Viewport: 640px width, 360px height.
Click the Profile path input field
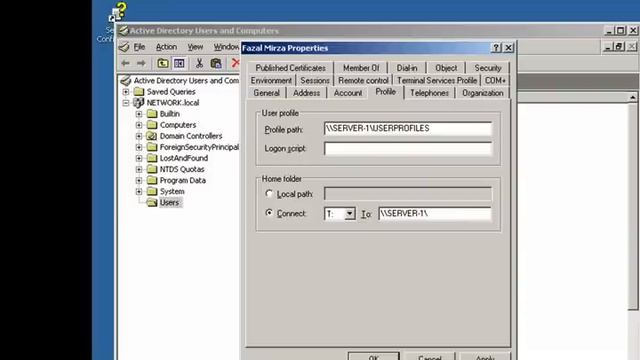[408, 128]
